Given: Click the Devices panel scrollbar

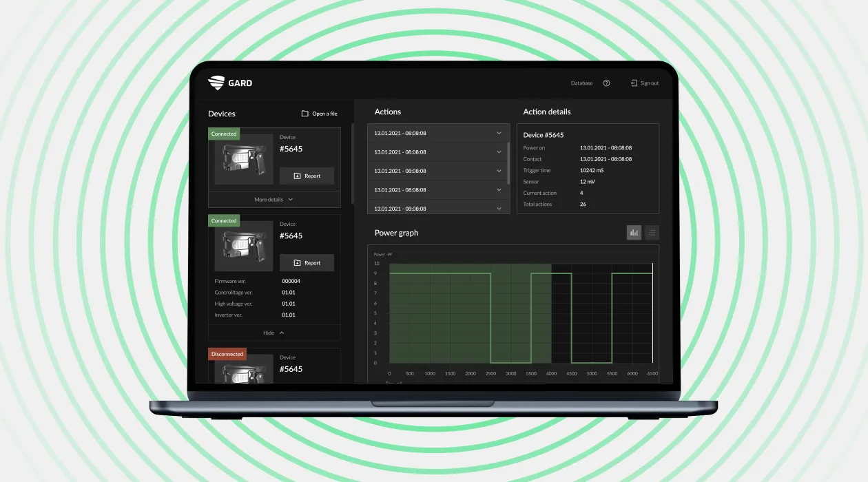Looking at the screenshot, I should 353,163.
